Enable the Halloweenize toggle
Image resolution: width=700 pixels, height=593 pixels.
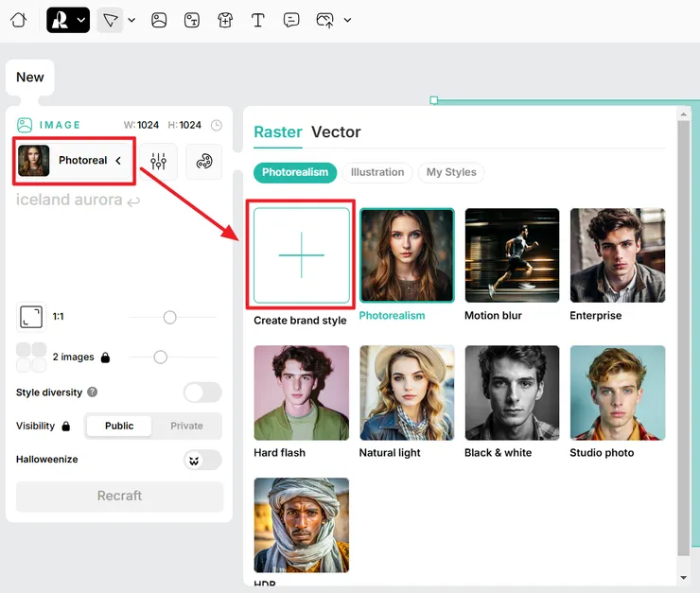coord(202,460)
